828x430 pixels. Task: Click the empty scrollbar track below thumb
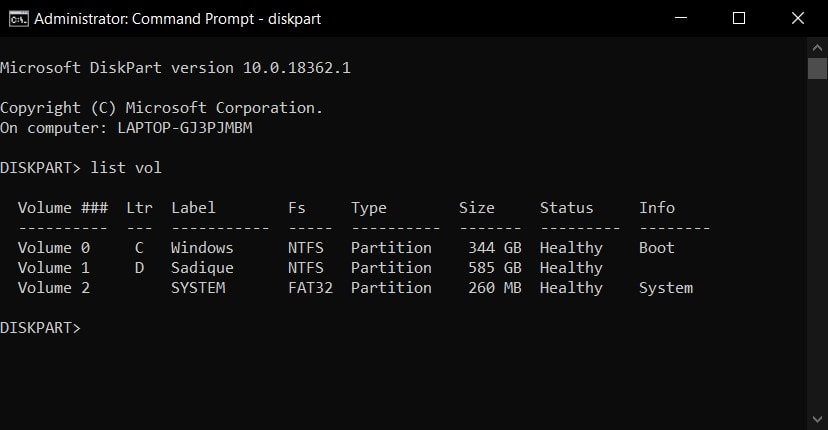[817, 243]
